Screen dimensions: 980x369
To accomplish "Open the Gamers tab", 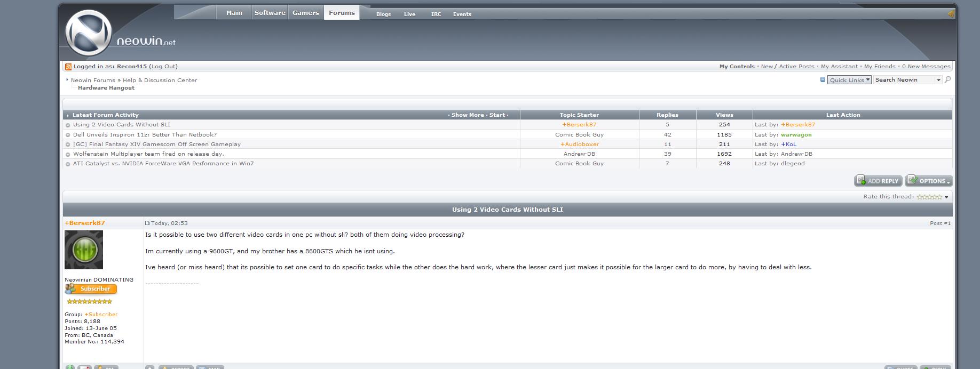I will 306,13.
